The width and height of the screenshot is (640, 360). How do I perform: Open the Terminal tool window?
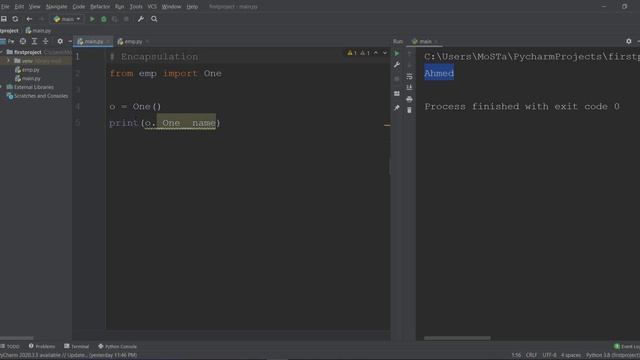coord(76,346)
